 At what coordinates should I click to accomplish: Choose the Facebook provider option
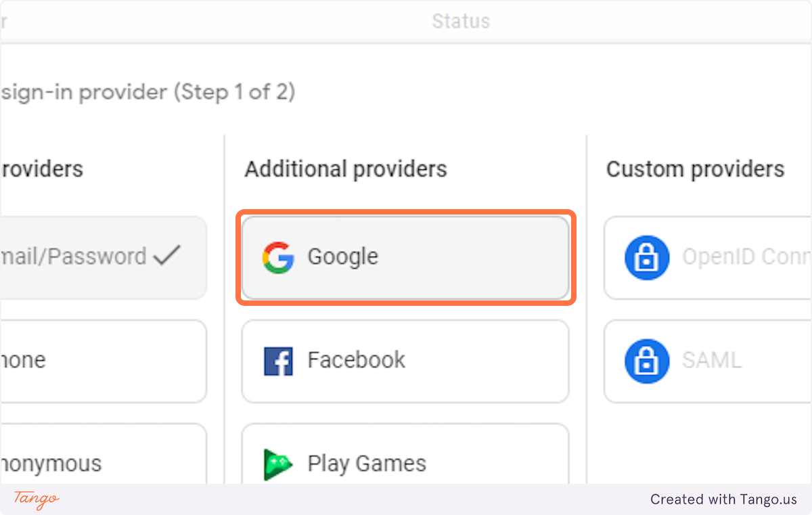click(405, 361)
